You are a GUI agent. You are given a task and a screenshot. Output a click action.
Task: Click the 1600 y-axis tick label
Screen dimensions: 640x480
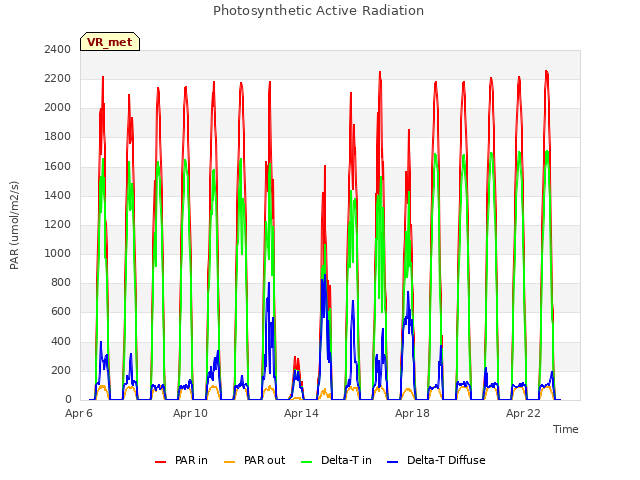pyautogui.click(x=58, y=167)
